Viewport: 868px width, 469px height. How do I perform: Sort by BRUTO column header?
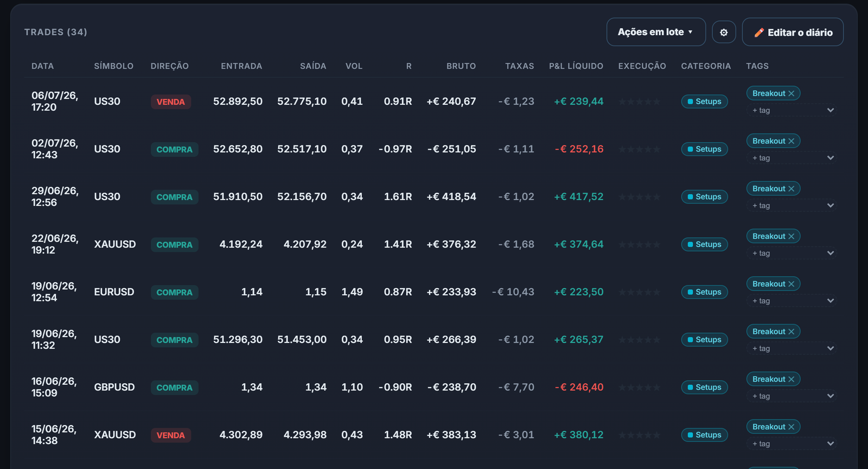[461, 66]
